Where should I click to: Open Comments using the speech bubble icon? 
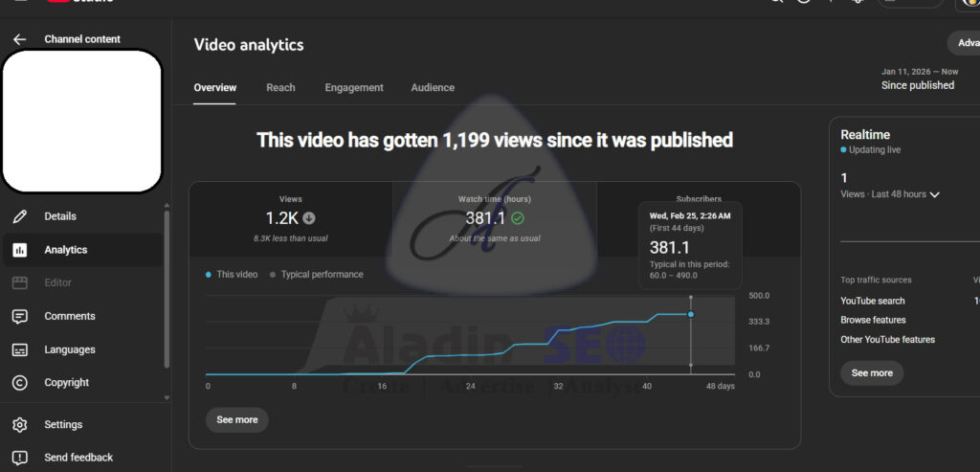pos(20,316)
